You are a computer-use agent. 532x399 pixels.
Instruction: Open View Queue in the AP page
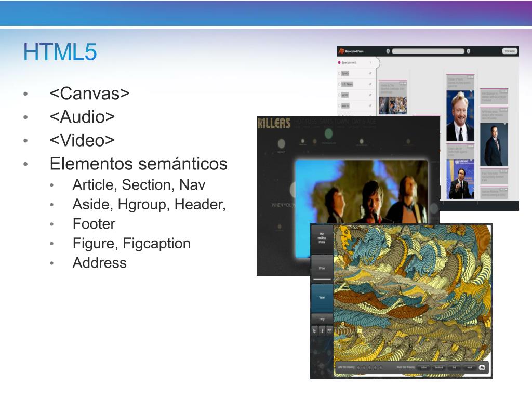tap(510, 51)
